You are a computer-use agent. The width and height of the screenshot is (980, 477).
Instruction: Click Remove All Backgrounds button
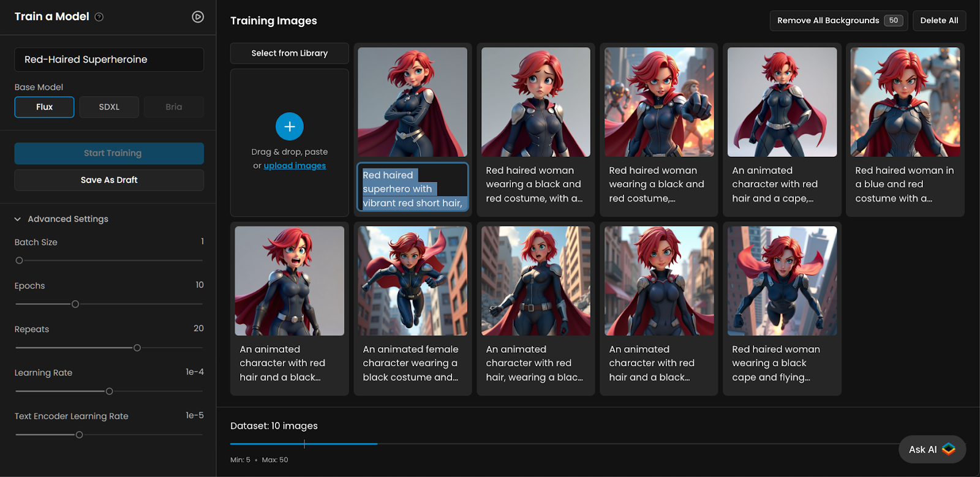click(x=839, y=21)
